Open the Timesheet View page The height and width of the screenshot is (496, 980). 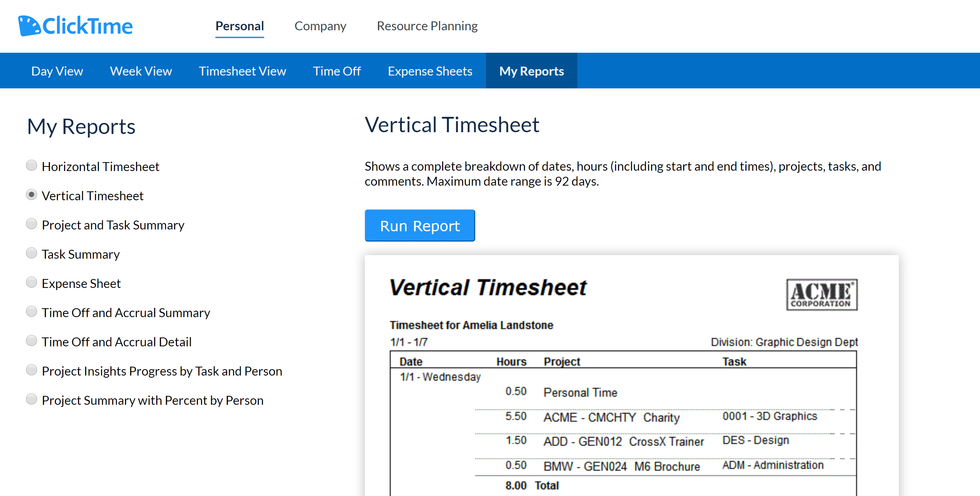[242, 71]
